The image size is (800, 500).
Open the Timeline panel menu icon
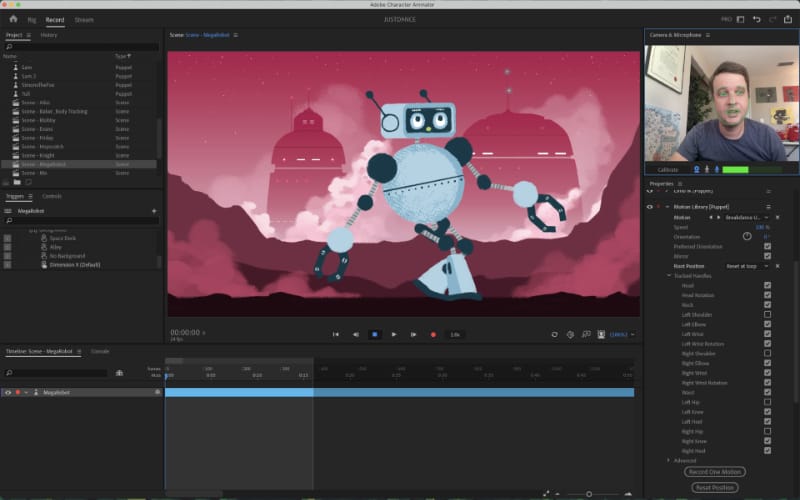(79, 352)
